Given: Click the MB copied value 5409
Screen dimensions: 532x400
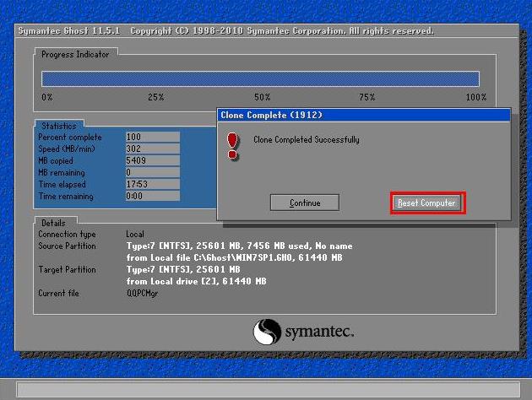Looking at the screenshot, I should pyautogui.click(x=152, y=160).
